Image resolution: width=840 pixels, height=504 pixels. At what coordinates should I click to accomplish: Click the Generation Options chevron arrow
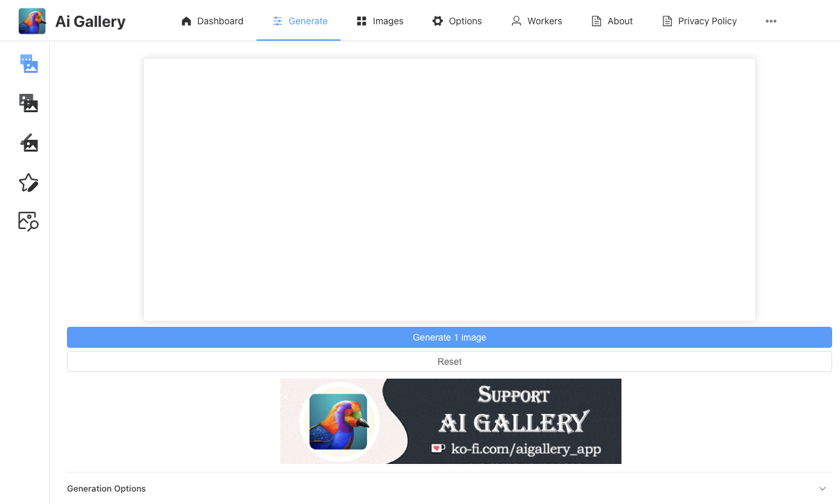coord(823,489)
